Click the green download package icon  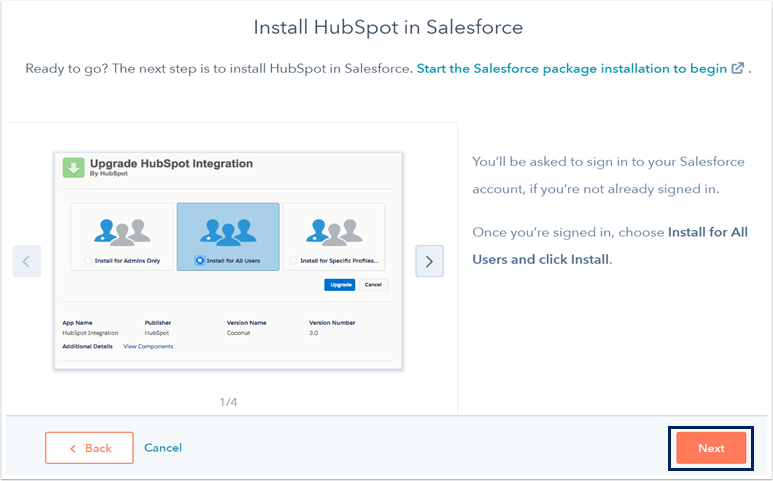pyautogui.click(x=73, y=168)
